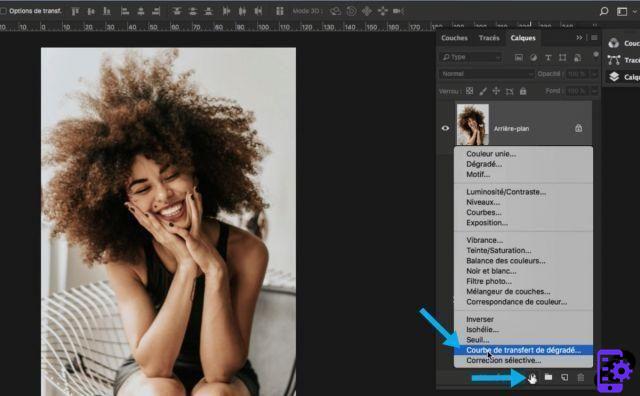Open the Fond slider arrow
Viewport: 640px width, 396px height.
click(595, 91)
